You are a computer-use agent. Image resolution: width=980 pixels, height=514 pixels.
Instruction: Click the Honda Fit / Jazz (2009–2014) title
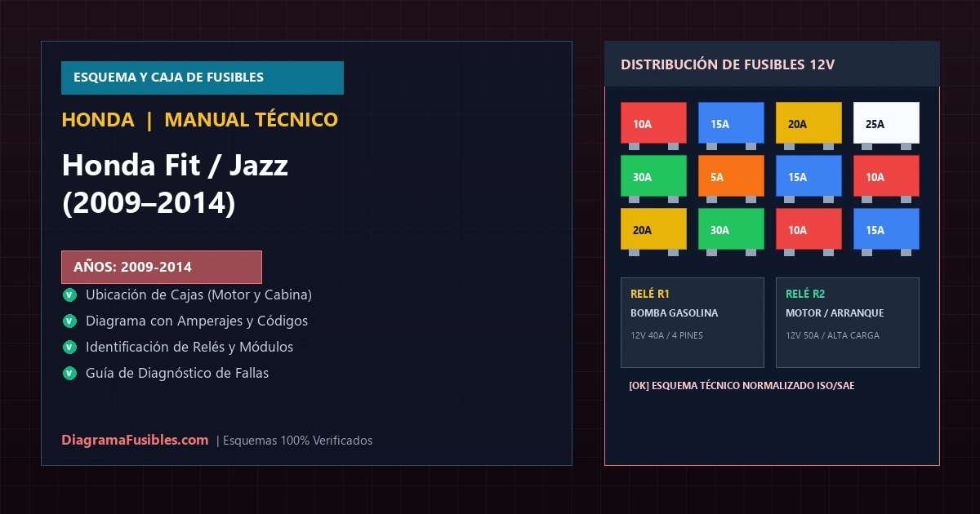pos(175,184)
